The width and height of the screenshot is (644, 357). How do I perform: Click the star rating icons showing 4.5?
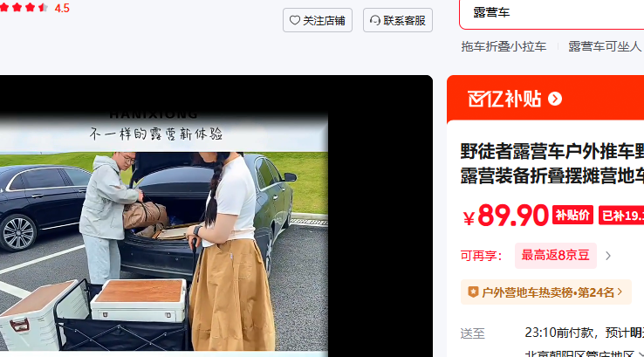tap(24, 7)
